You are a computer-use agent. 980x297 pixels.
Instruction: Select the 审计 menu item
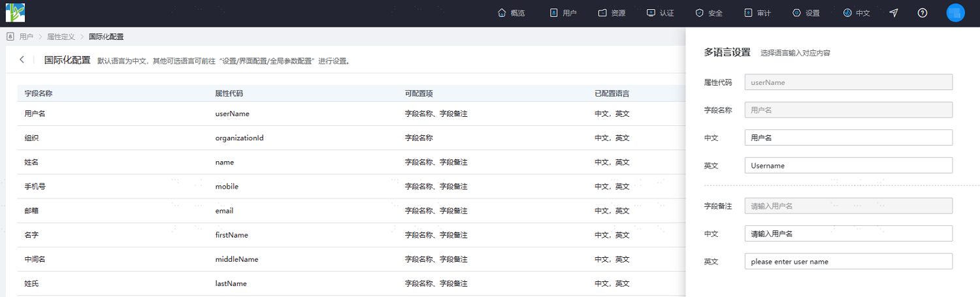click(x=757, y=13)
